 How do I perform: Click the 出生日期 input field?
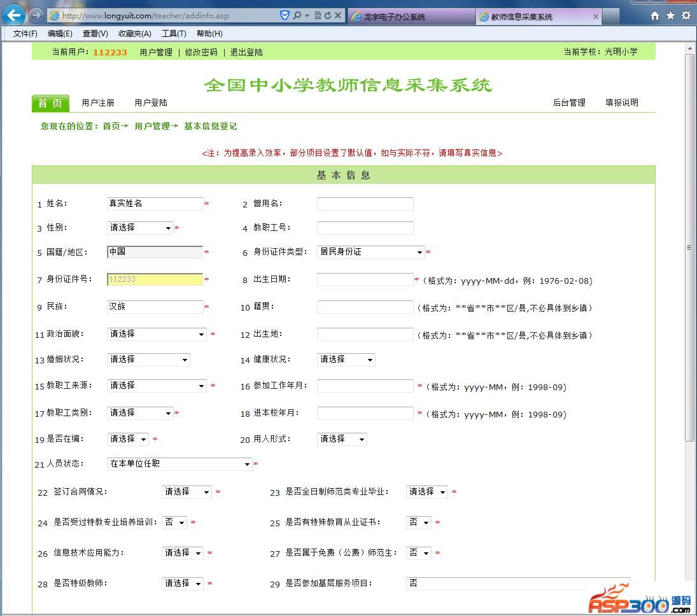tap(365, 279)
